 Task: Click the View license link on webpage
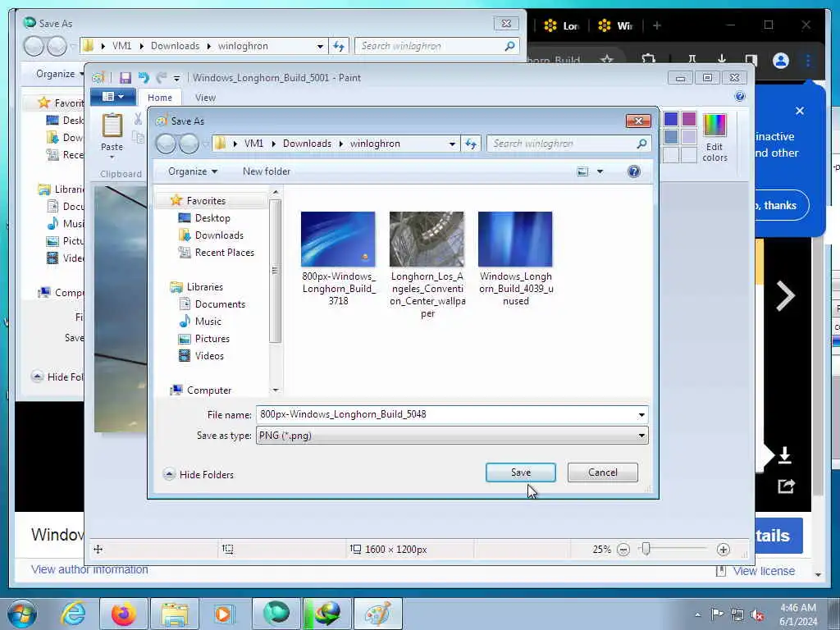(x=764, y=571)
